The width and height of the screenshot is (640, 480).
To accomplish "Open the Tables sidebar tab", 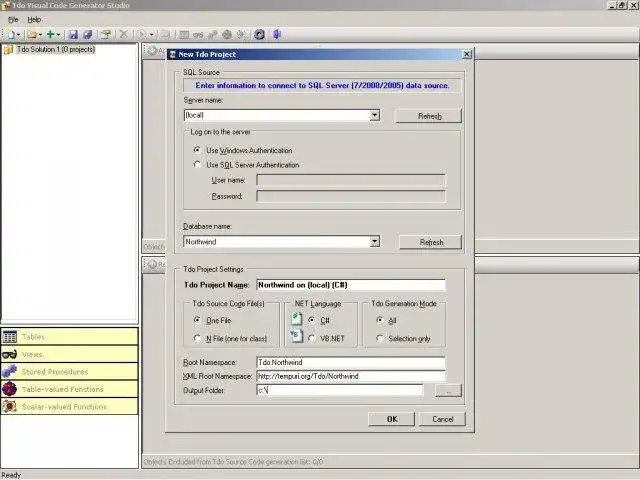I will [70, 337].
